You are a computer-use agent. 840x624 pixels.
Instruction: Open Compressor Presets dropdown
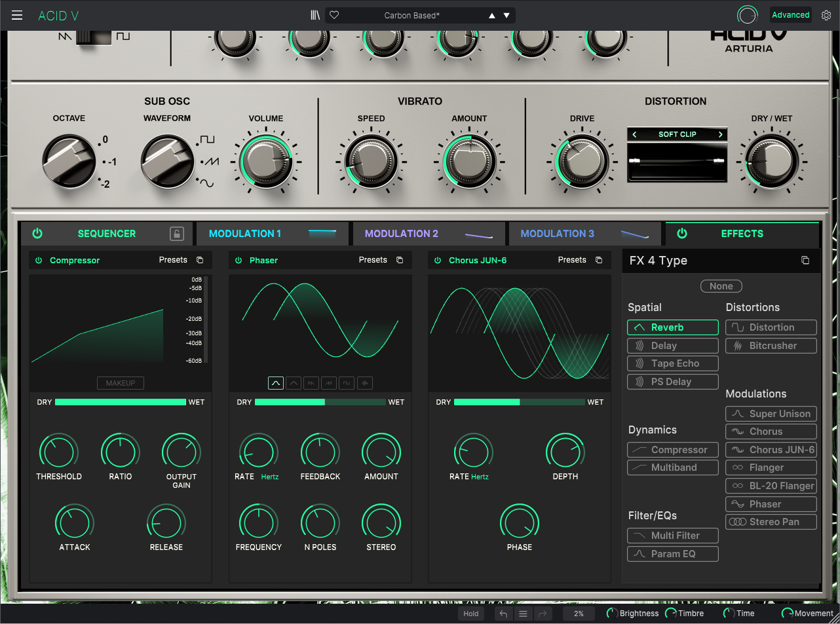point(173,260)
